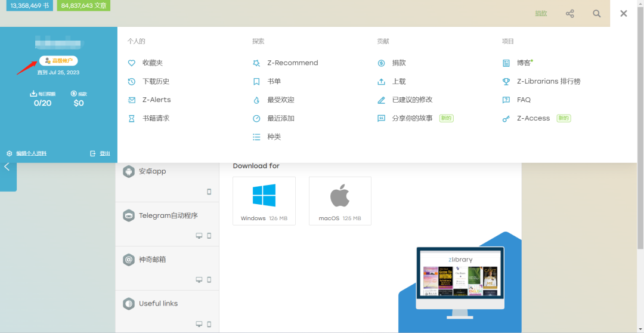Select the 神奇邮箱 sidebar tab
Image resolution: width=644 pixels, height=333 pixels.
point(167,268)
